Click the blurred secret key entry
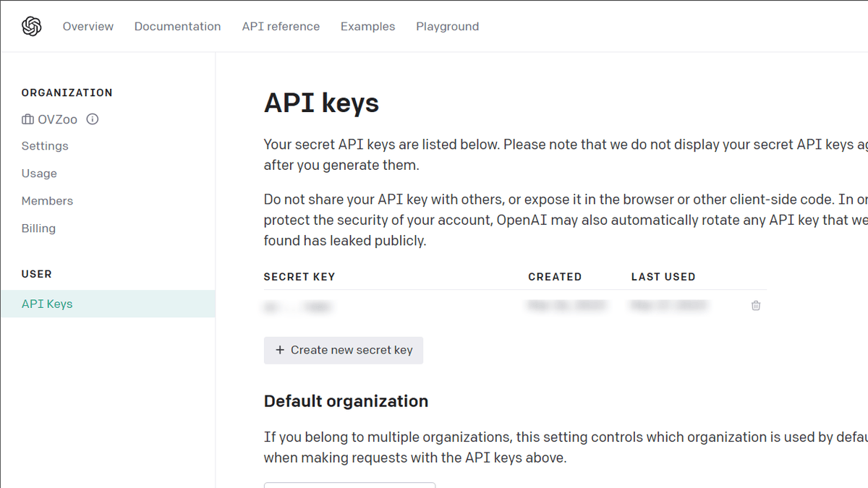 point(298,306)
